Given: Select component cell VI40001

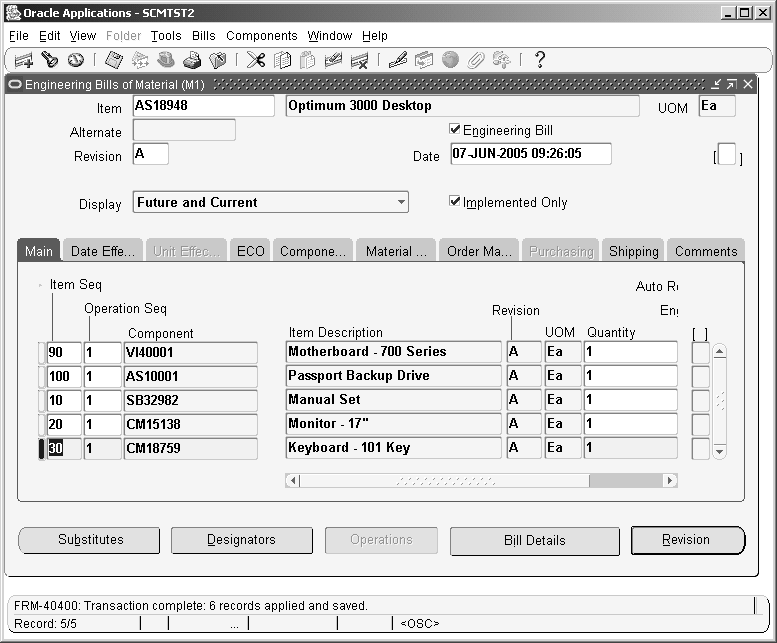Looking at the screenshot, I should pos(190,352).
